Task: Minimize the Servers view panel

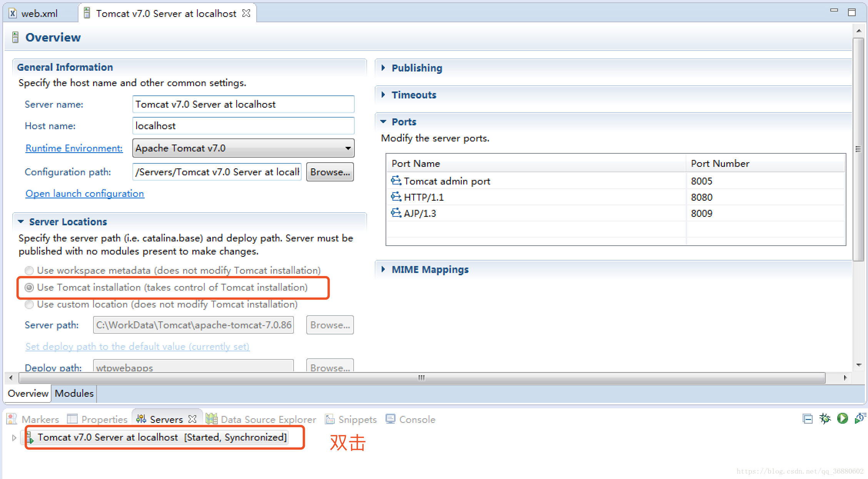Action: tap(808, 419)
